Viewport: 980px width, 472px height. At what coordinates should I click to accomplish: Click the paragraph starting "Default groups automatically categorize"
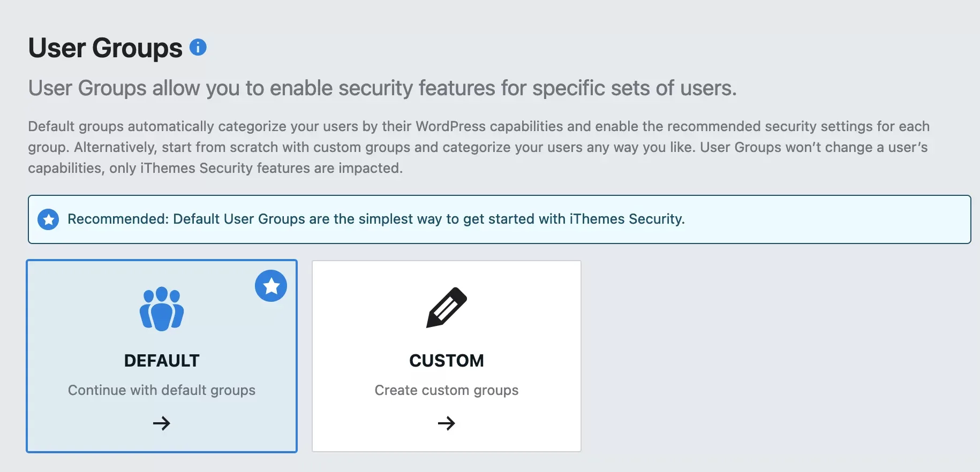point(479,147)
